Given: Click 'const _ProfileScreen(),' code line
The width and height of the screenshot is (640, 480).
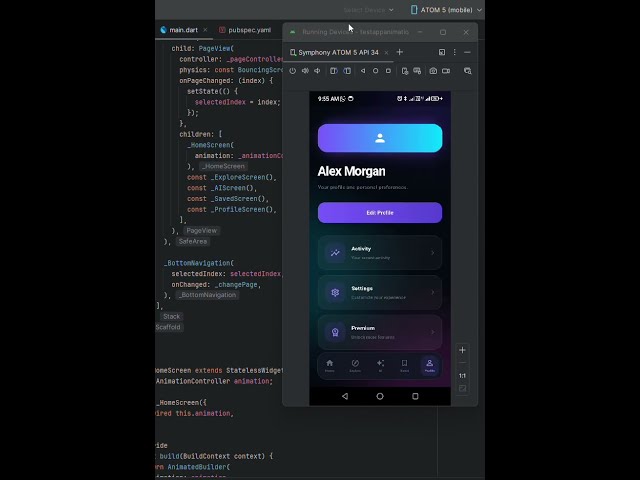Looking at the screenshot, I should (x=232, y=209).
